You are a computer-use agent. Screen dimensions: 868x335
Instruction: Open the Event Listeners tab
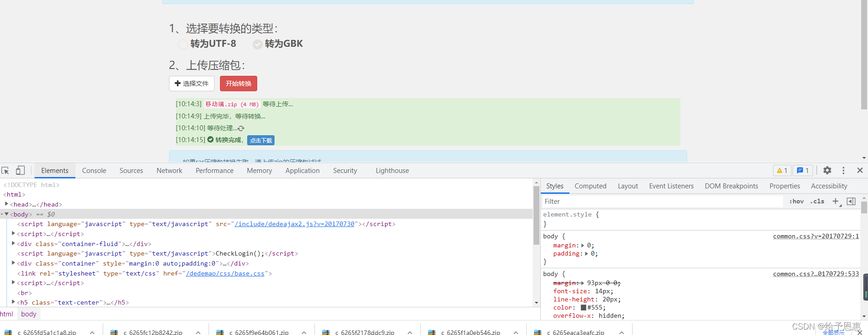tap(671, 186)
